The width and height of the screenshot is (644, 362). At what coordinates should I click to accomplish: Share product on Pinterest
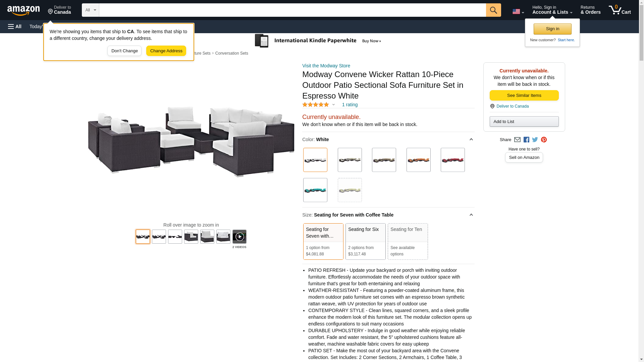[x=544, y=140]
